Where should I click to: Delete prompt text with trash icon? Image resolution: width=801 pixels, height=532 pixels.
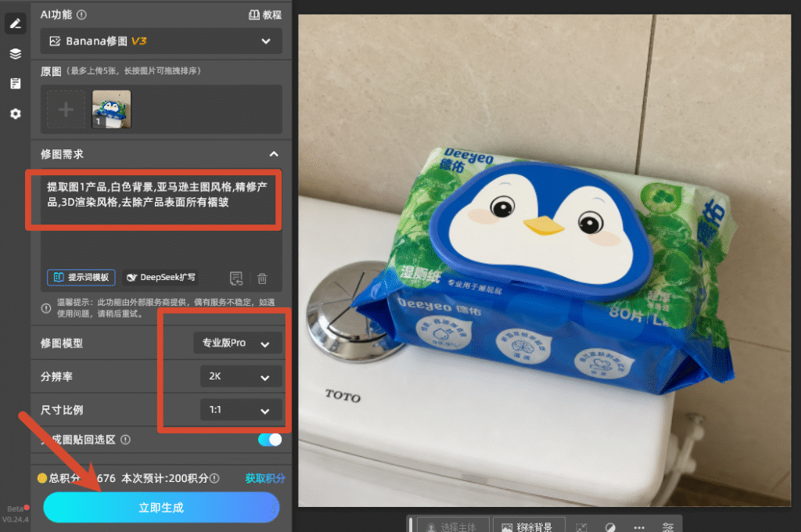pos(262,279)
